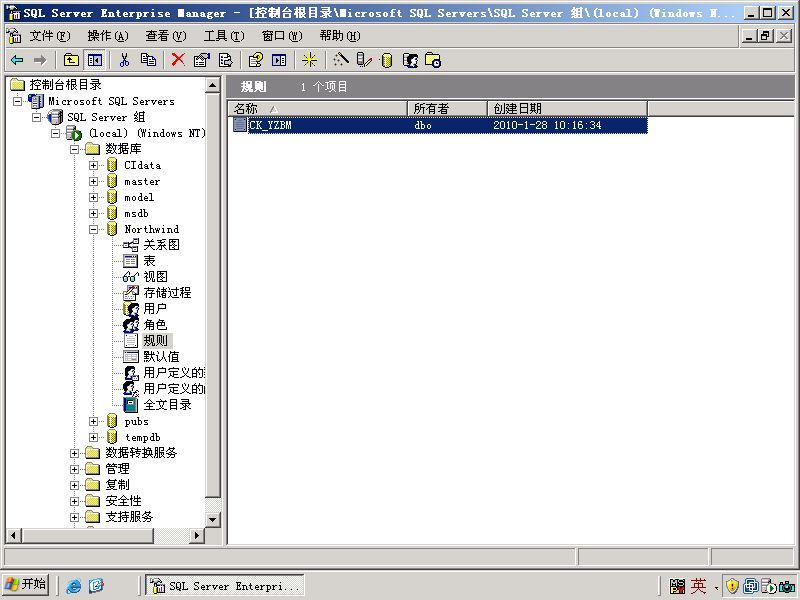Image resolution: width=800 pixels, height=600 pixels.
Task: Open Properties via toolbar icon
Action: pyautogui.click(x=202, y=60)
